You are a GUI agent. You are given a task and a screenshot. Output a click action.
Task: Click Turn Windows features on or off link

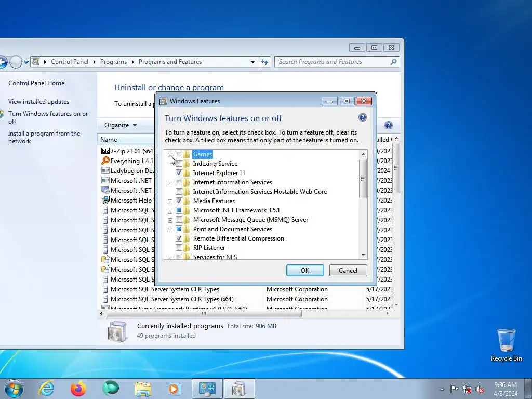coord(48,117)
